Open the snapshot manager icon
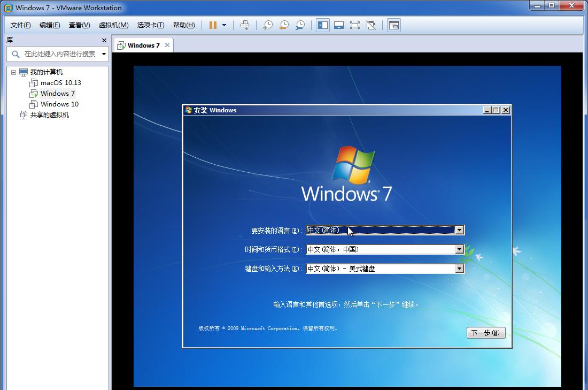 point(300,25)
